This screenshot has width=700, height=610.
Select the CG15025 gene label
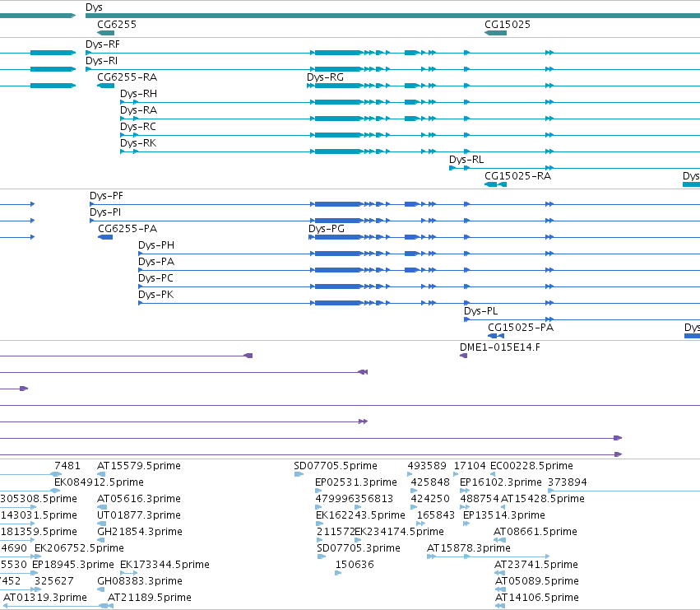(x=508, y=25)
